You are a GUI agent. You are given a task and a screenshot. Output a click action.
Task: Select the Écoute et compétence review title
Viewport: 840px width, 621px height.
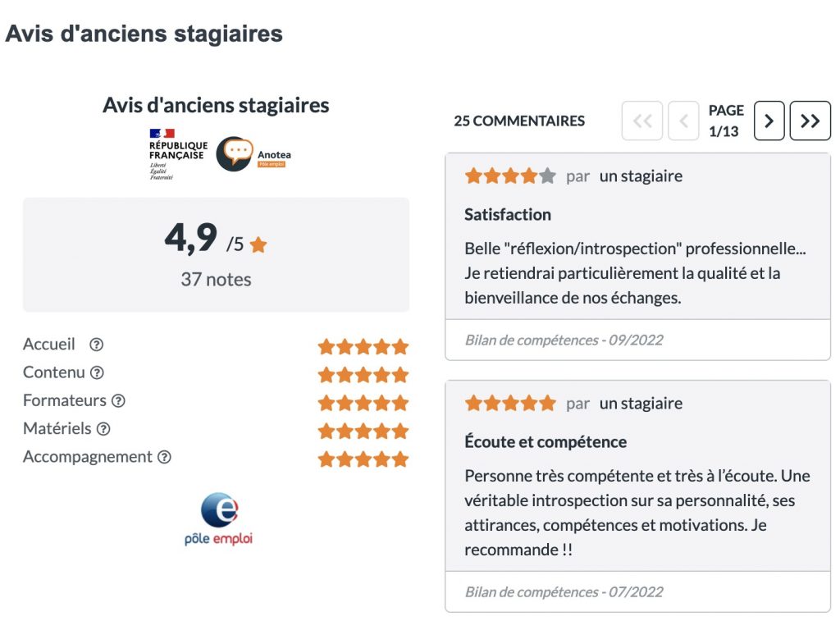[546, 442]
